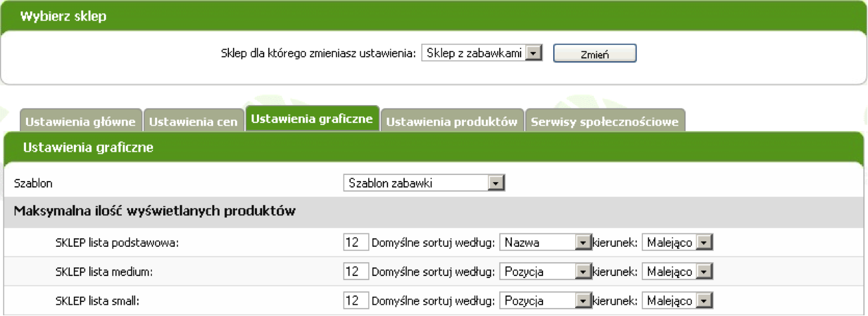Open direction dropdown 'Malejąco' for lista medium

pyautogui.click(x=677, y=272)
